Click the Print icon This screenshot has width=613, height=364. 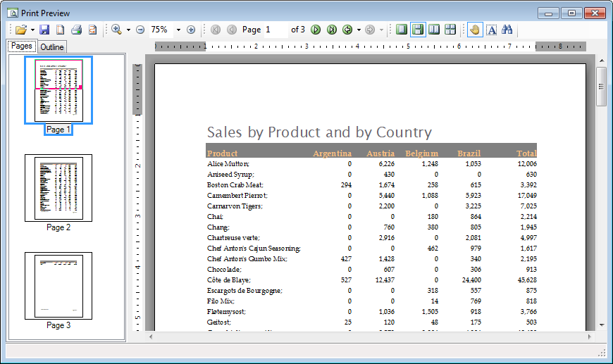(76, 30)
